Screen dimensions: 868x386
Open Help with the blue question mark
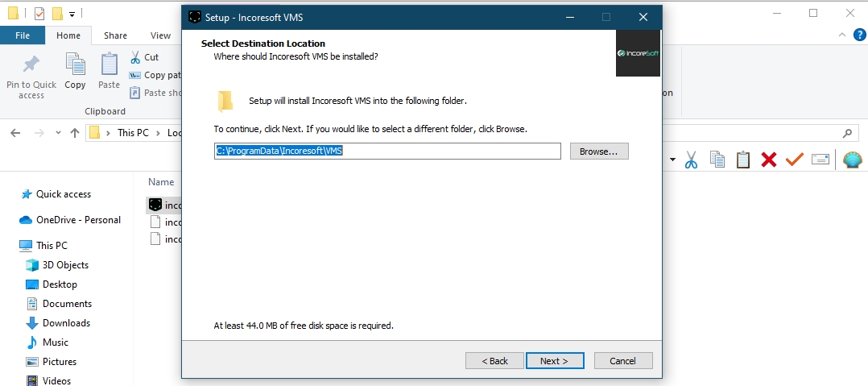coord(859,35)
